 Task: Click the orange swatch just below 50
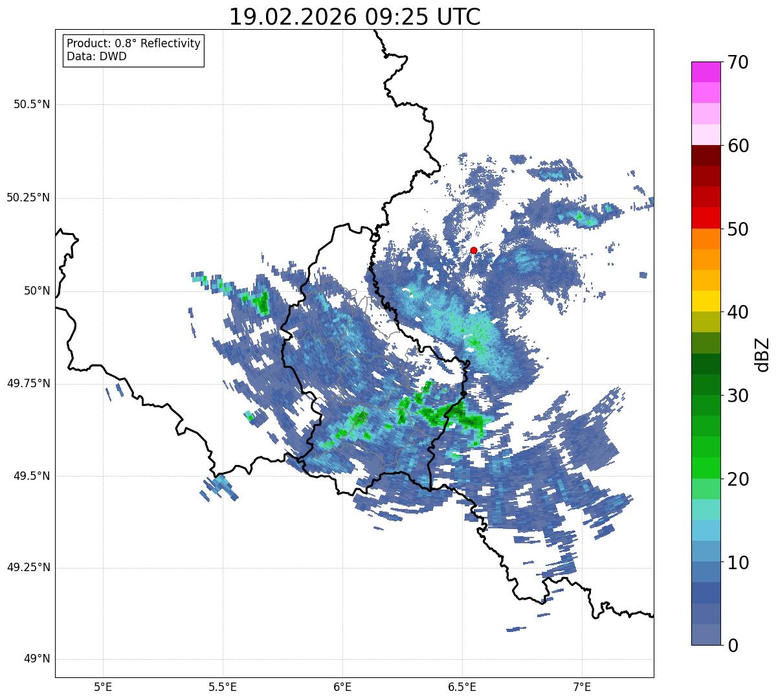(x=706, y=239)
